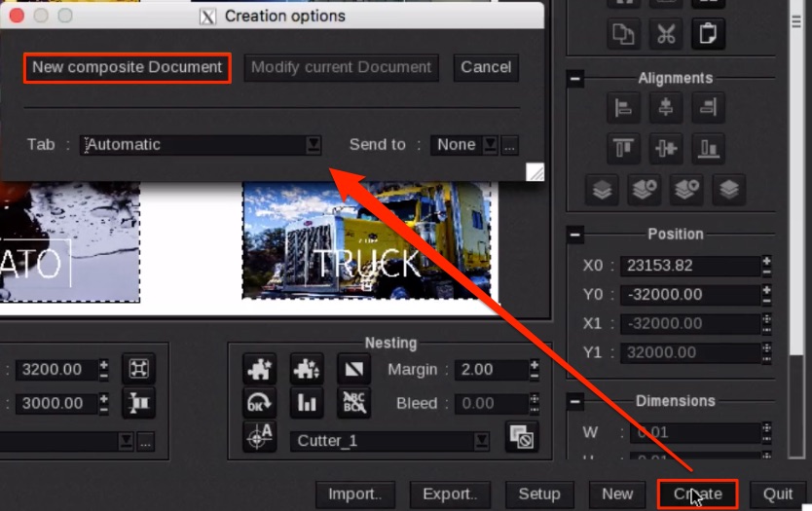The image size is (812, 511).
Task: Click New composite Document button
Action: [x=128, y=67]
